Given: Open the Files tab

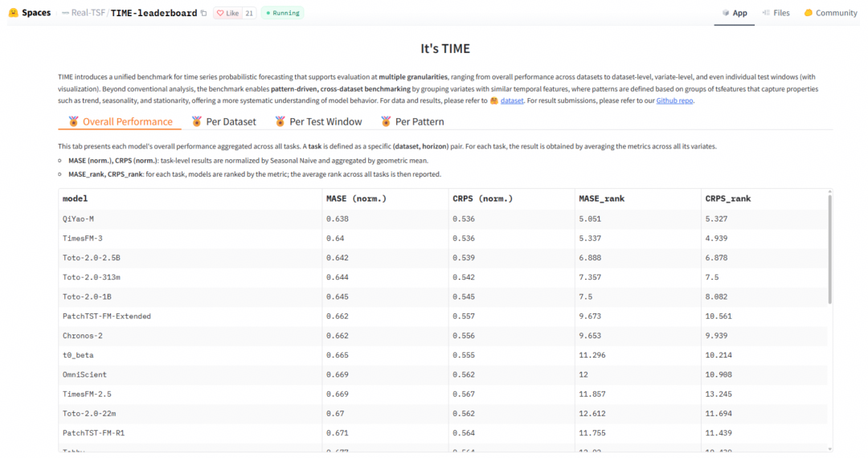Looking at the screenshot, I should click(776, 13).
